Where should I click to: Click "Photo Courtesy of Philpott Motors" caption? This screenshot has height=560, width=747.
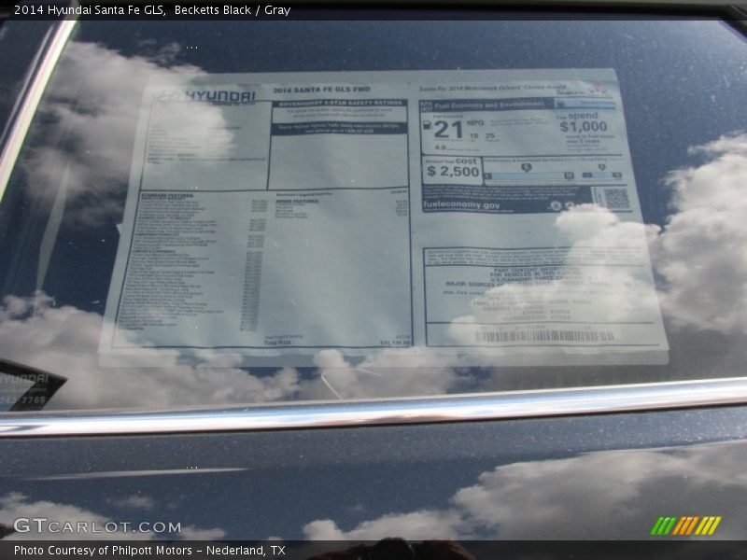tap(103, 551)
